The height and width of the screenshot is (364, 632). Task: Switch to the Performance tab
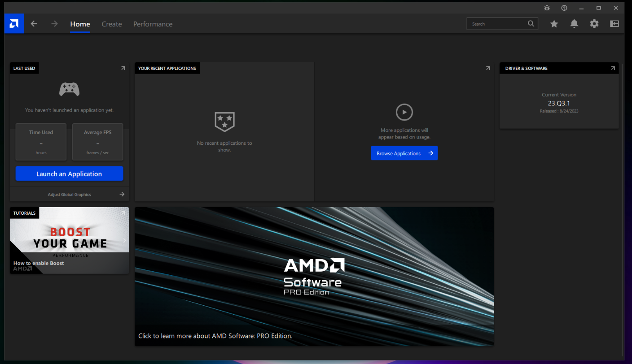tap(153, 24)
